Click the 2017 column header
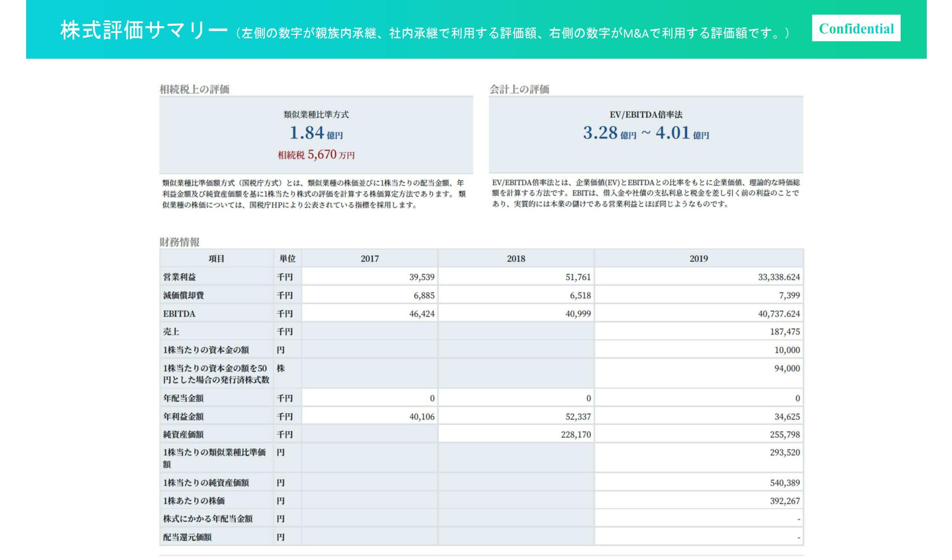952x560 pixels. click(370, 259)
